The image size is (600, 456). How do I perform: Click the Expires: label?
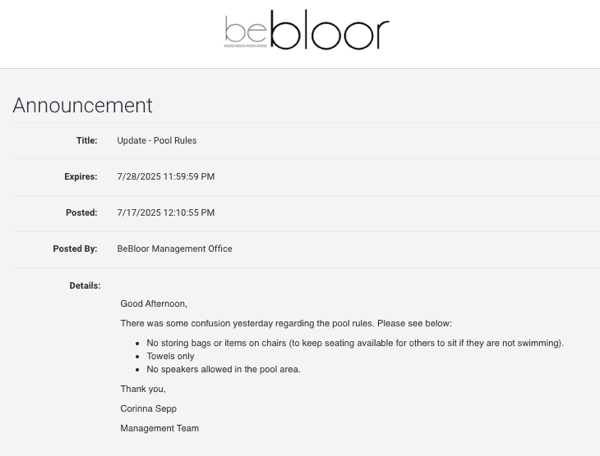(81, 176)
